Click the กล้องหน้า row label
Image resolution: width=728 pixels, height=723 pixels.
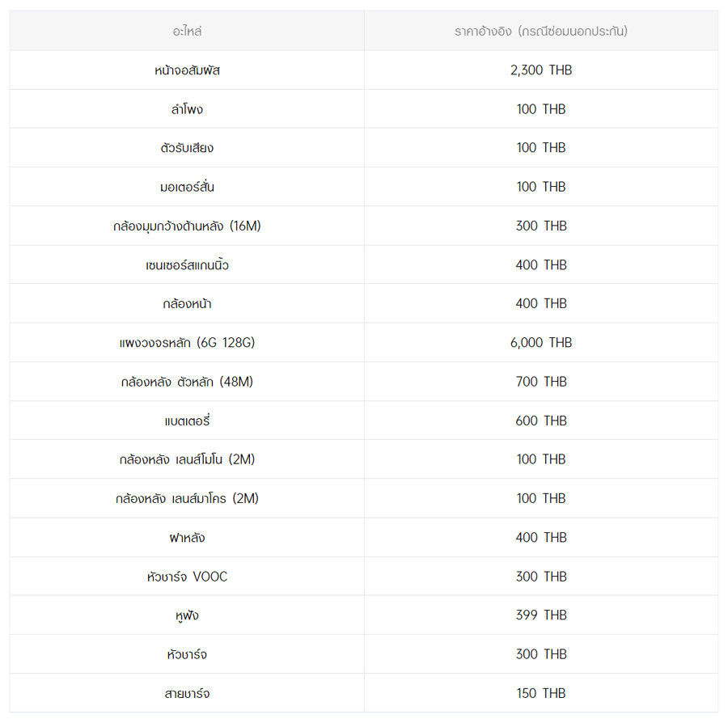coord(187,304)
